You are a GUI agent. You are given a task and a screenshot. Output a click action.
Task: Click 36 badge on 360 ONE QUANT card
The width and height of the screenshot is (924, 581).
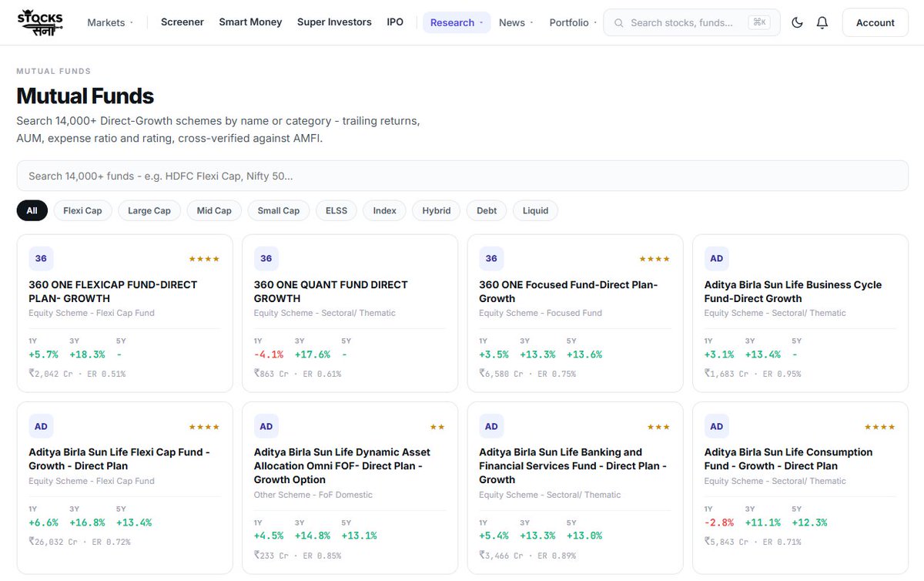click(x=266, y=258)
